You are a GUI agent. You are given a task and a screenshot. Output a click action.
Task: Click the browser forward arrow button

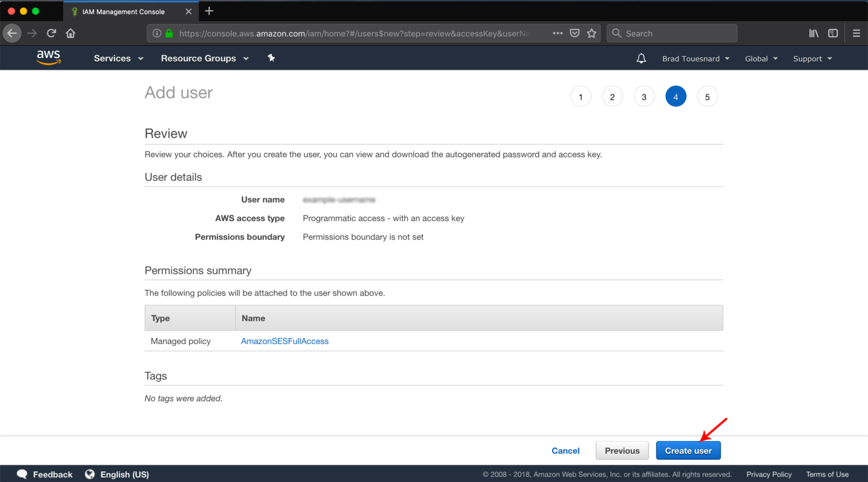(32, 33)
